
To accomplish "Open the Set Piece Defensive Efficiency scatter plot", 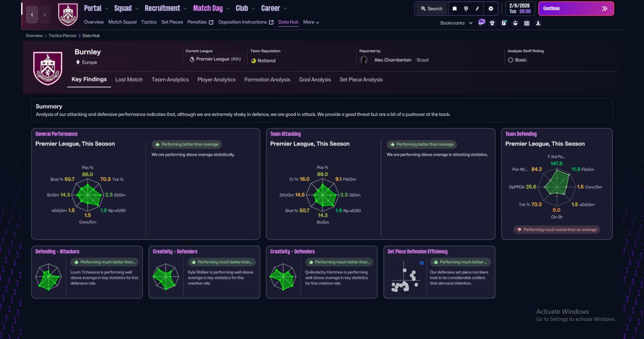I will click(406, 278).
